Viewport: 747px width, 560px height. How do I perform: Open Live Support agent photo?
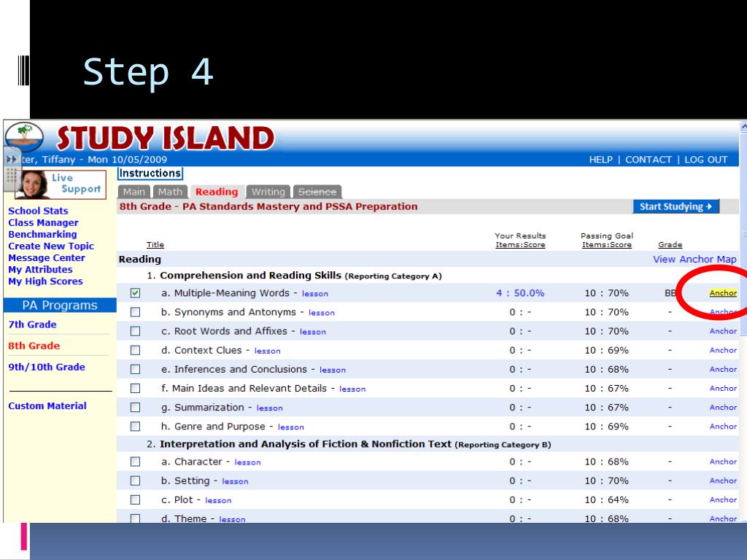(x=33, y=184)
